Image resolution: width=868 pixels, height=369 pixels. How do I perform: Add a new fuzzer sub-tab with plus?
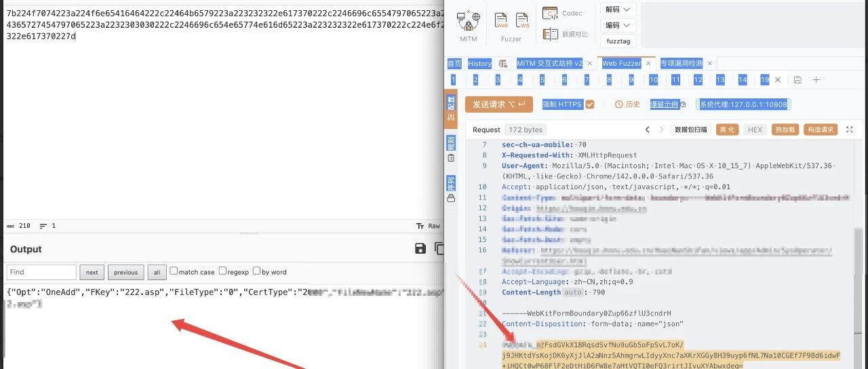tap(816, 80)
